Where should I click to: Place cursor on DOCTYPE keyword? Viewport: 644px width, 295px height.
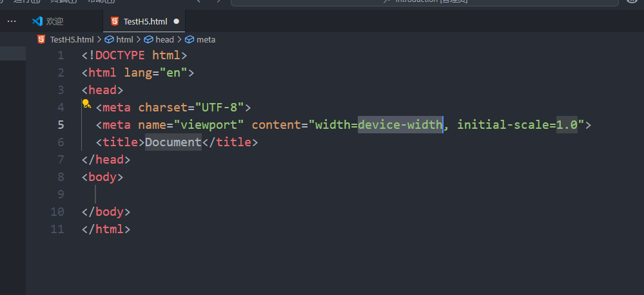coord(120,55)
